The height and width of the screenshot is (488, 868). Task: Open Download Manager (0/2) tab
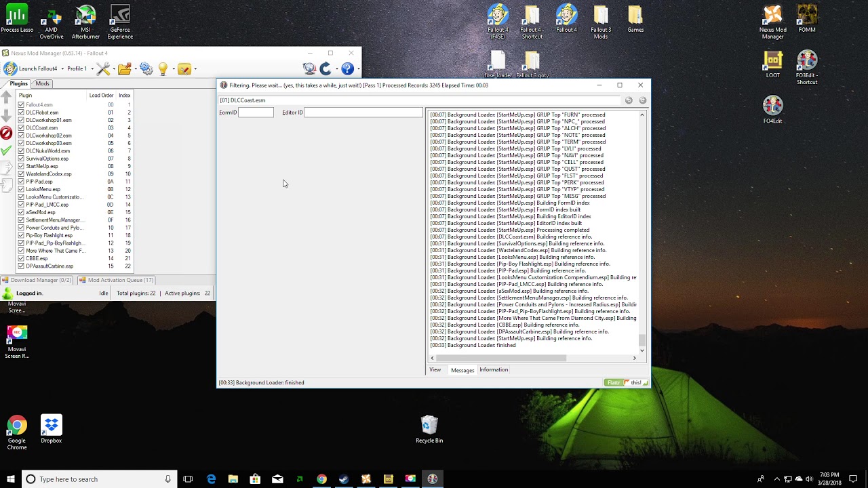(37, 280)
